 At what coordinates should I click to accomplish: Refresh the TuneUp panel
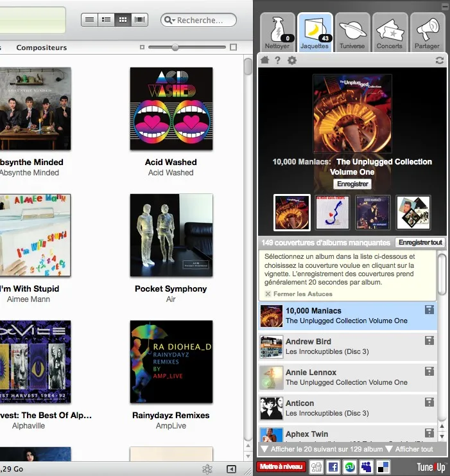pyautogui.click(x=439, y=60)
